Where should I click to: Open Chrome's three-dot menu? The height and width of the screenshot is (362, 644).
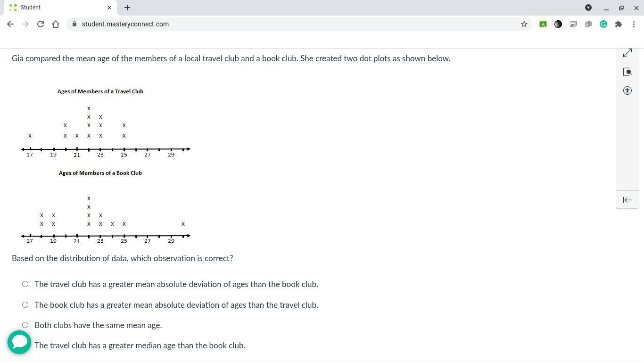pyautogui.click(x=634, y=24)
